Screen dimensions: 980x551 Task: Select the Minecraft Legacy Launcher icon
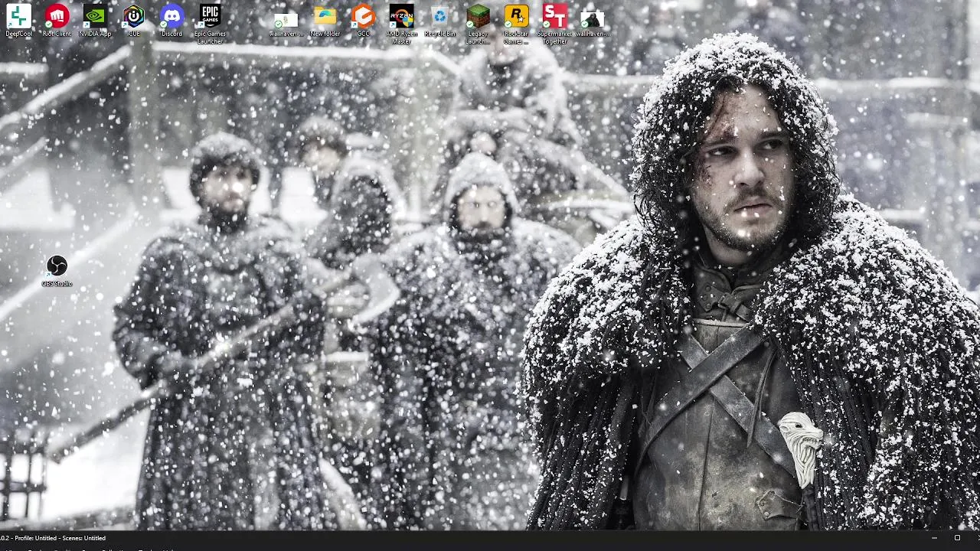(x=478, y=24)
